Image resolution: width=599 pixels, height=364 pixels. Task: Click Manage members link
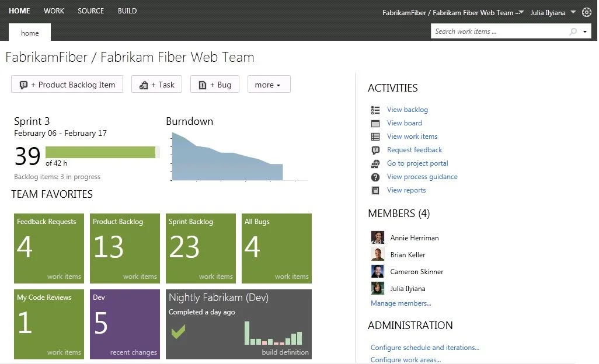(401, 303)
